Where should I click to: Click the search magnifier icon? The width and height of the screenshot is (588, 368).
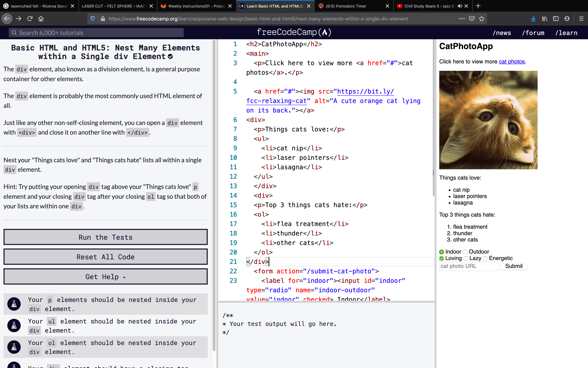[x=14, y=33]
